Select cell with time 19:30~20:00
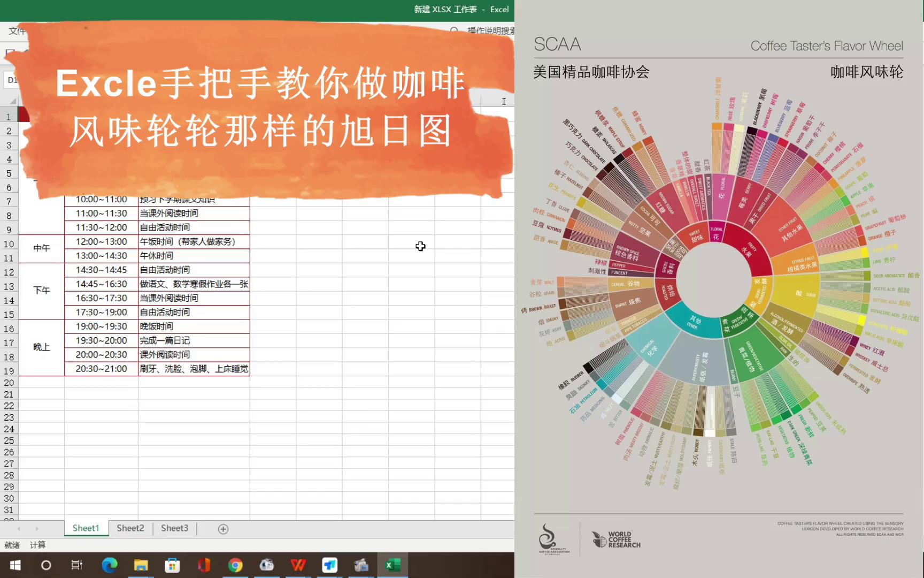This screenshot has width=924, height=578. coord(101,340)
